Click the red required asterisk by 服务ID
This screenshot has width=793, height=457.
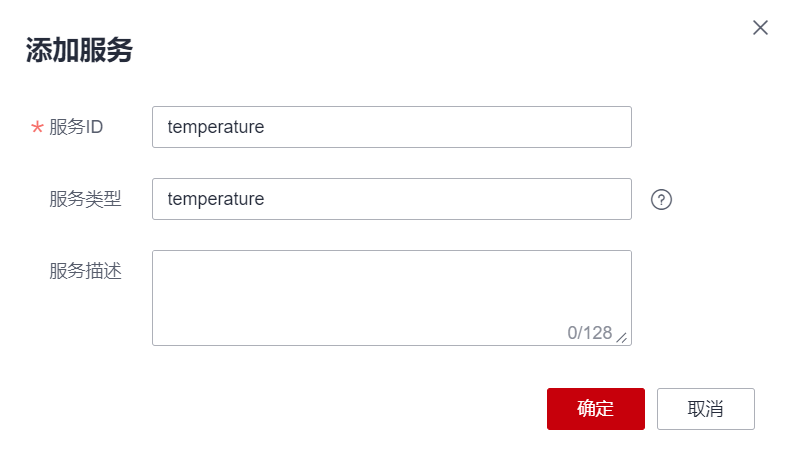(37, 128)
